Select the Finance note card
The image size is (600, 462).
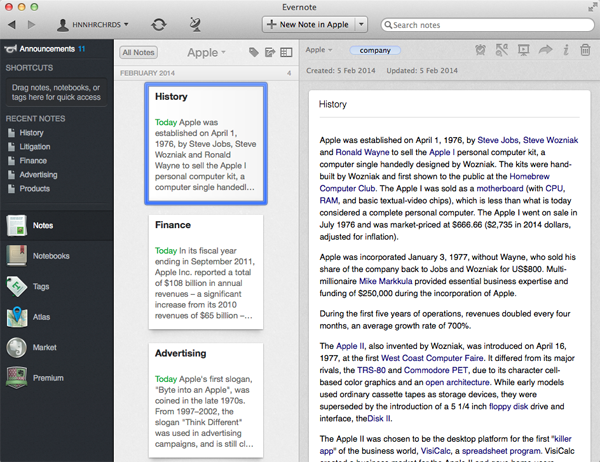206,272
